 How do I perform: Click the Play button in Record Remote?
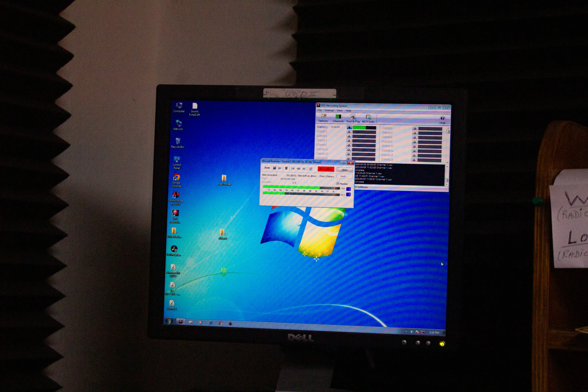click(x=280, y=168)
